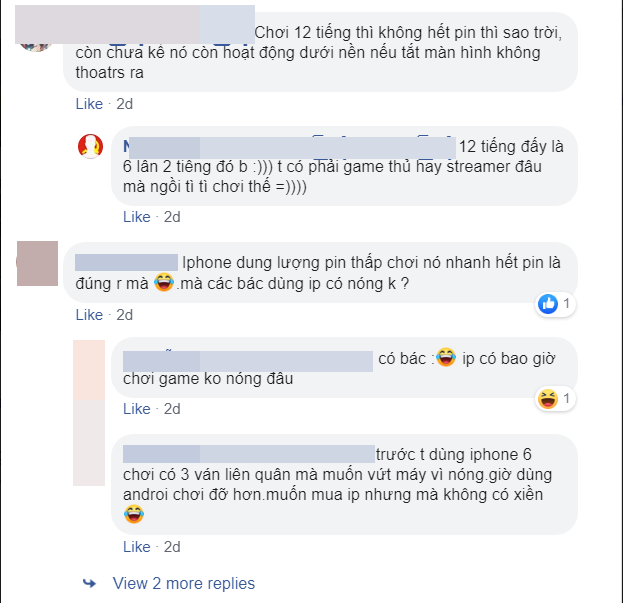Like the reply about using iphone 6

[x=137, y=547]
